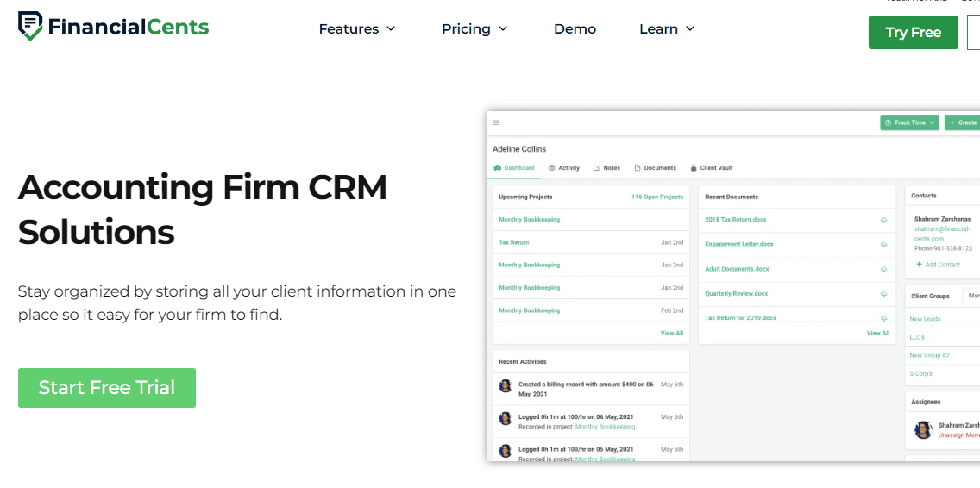
Task: Open the 2018 Tax Return.docx document
Action: coord(736,220)
